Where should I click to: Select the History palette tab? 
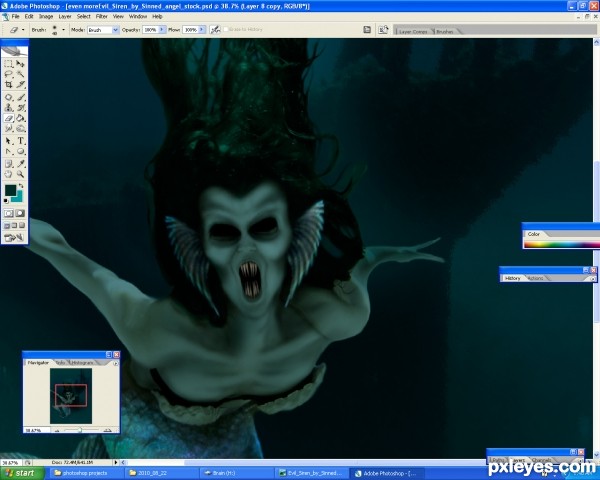(x=512, y=278)
